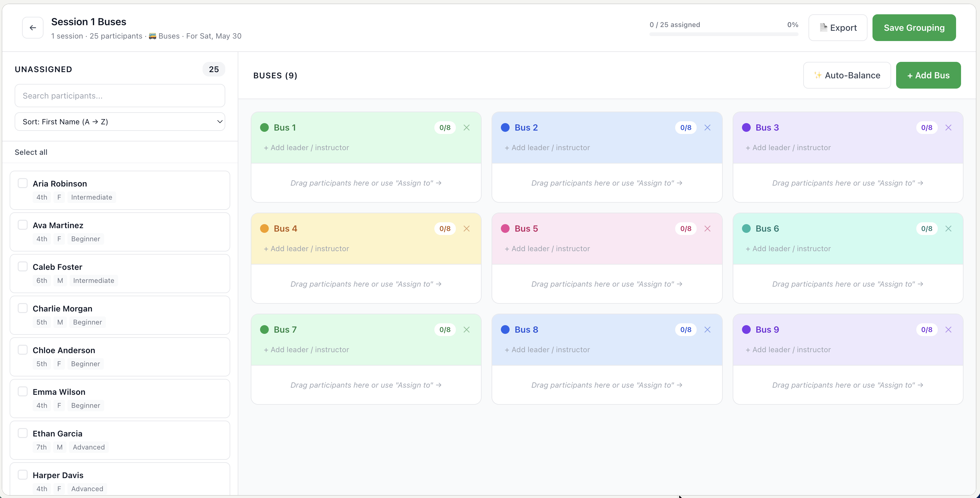Remove Bus 2 with its X icon
The image size is (980, 498).
(x=707, y=127)
